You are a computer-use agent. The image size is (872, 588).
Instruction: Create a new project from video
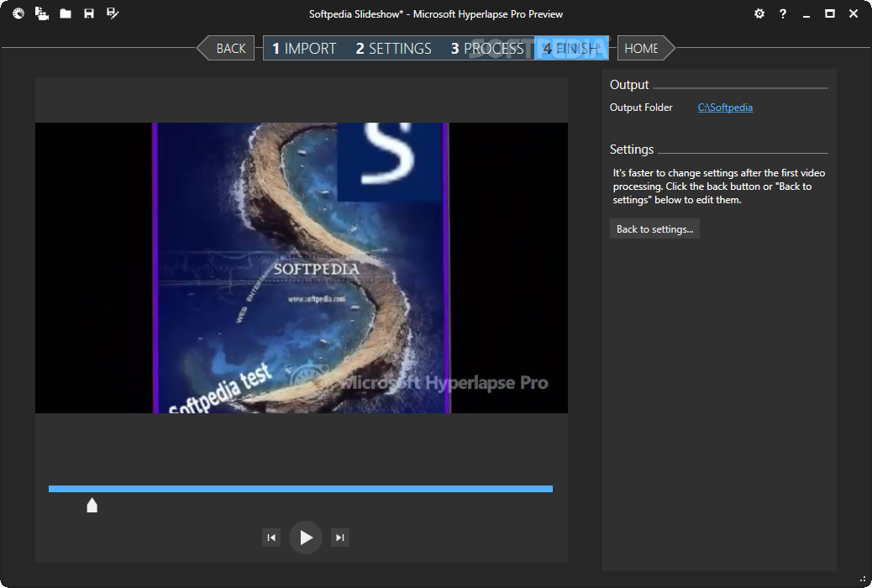coord(42,13)
